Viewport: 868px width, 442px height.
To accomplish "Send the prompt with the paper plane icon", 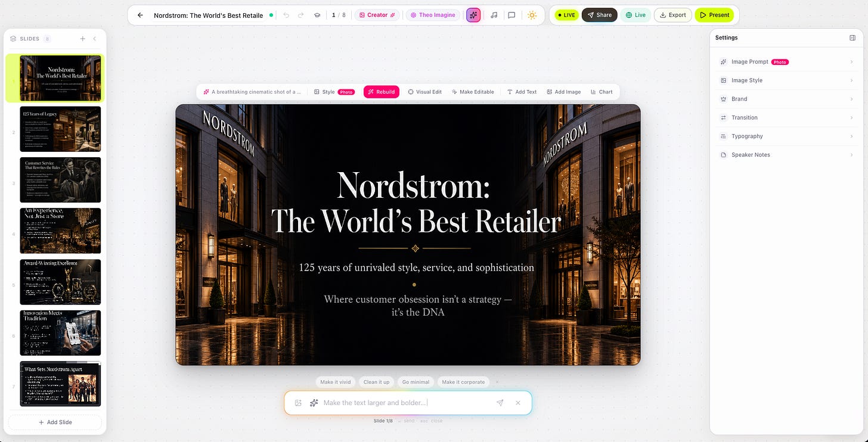I will click(x=500, y=403).
